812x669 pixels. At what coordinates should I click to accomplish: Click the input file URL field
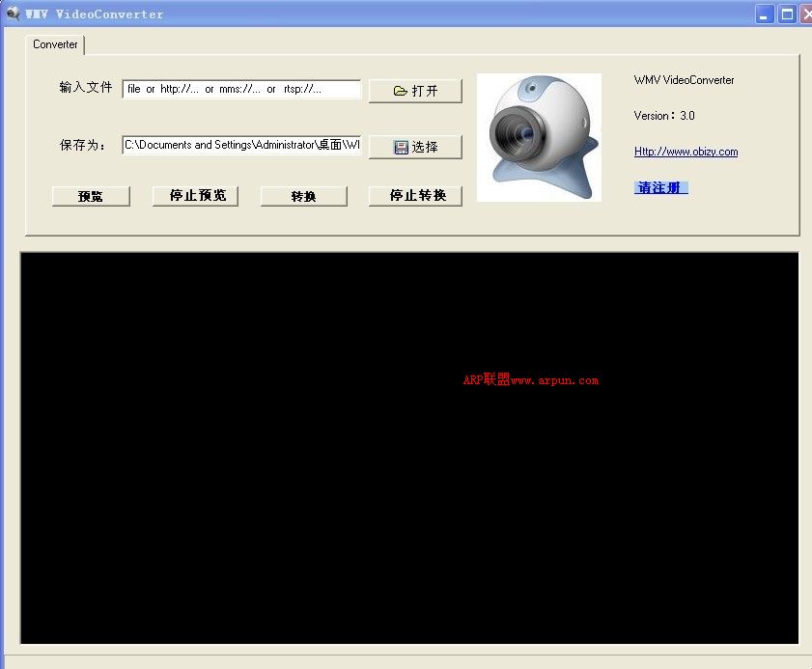tap(241, 89)
